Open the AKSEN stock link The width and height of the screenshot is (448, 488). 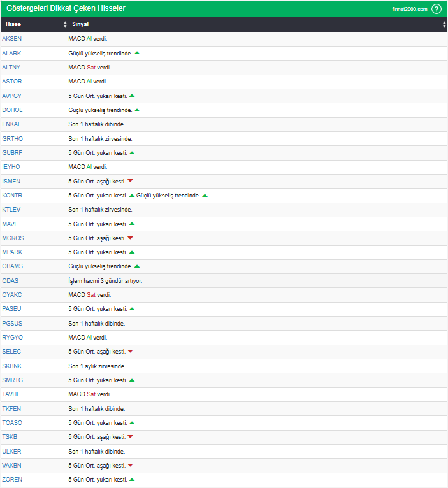[12, 39]
